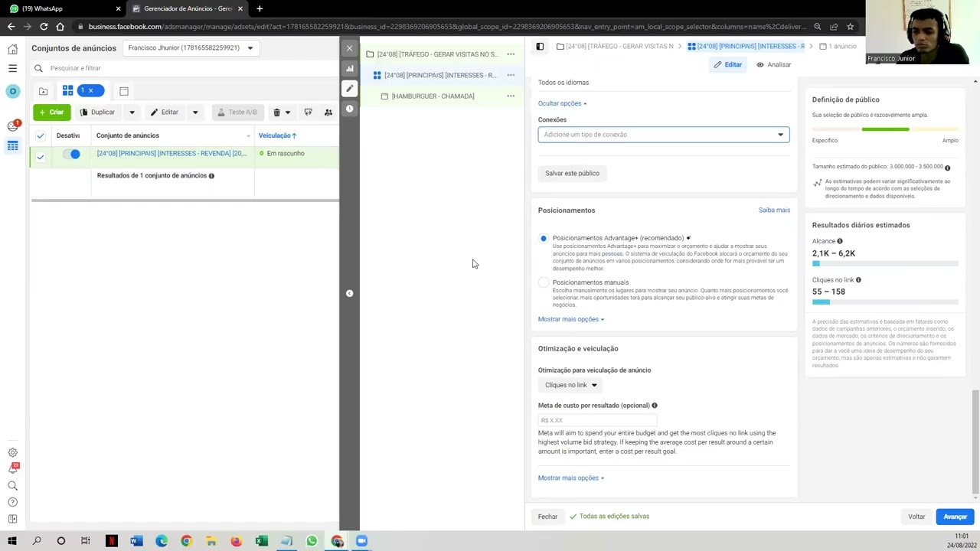The image size is (980, 551).
Task: Open the account overview icon with badge
Action: click(x=12, y=126)
